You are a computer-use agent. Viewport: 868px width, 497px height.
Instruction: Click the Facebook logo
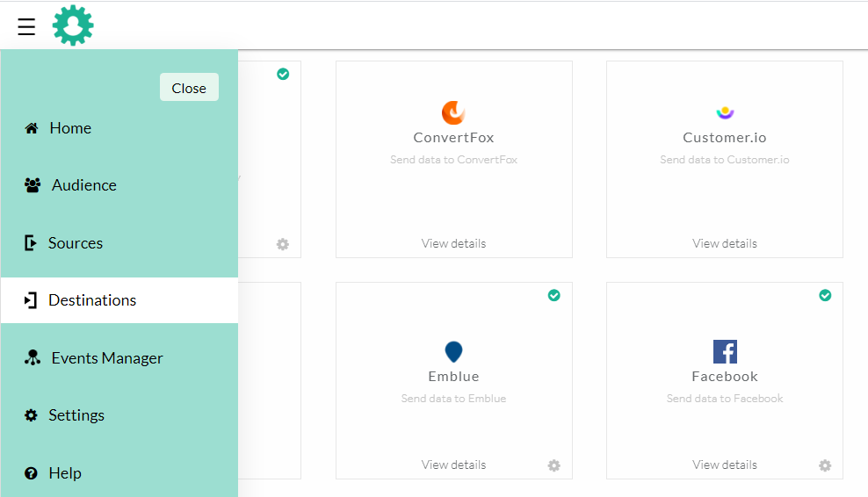pos(725,351)
